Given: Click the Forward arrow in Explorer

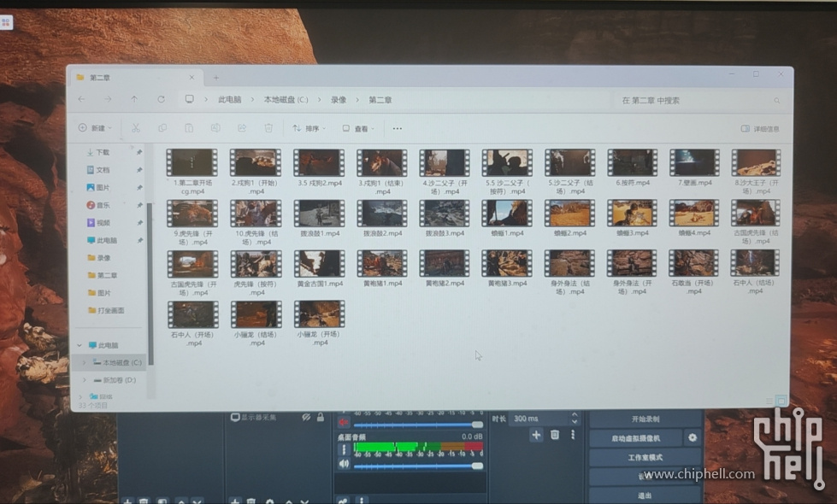Looking at the screenshot, I should tap(108, 99).
